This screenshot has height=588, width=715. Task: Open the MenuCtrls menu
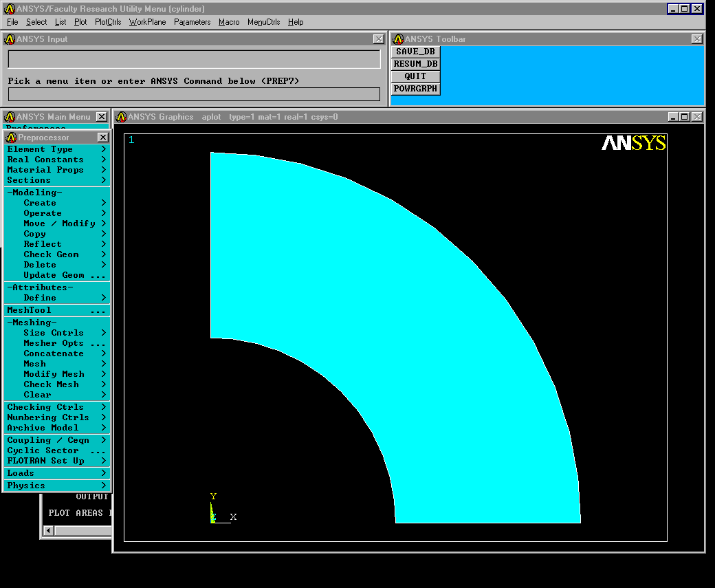[x=263, y=22]
